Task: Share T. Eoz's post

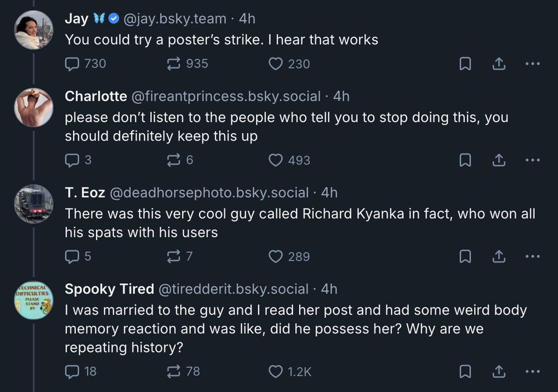Action: click(x=497, y=257)
